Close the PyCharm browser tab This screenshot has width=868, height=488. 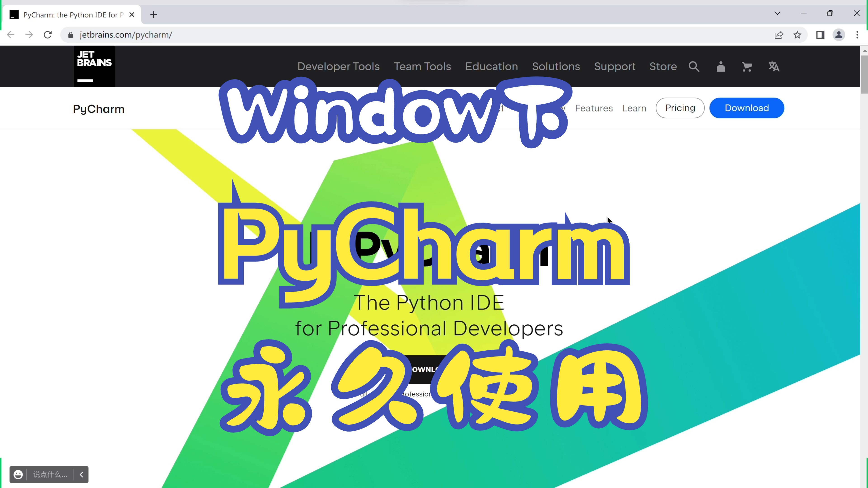point(132,15)
